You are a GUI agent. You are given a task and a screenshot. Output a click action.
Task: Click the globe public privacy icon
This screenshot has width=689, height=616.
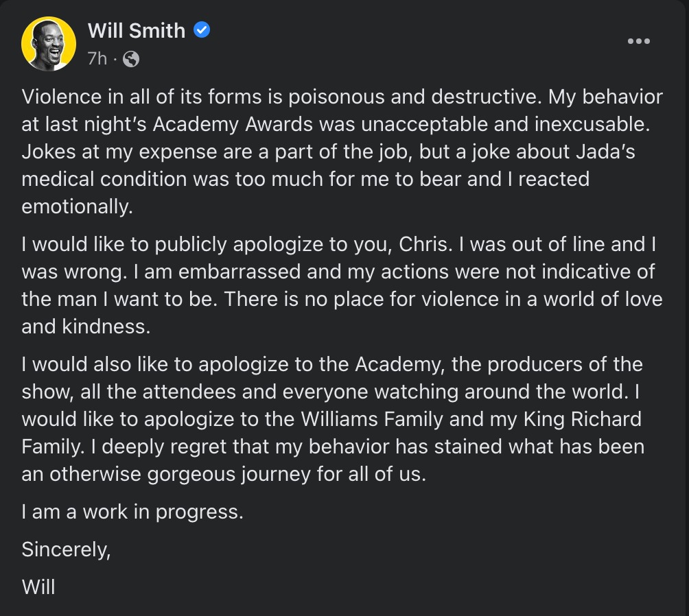coord(131,59)
